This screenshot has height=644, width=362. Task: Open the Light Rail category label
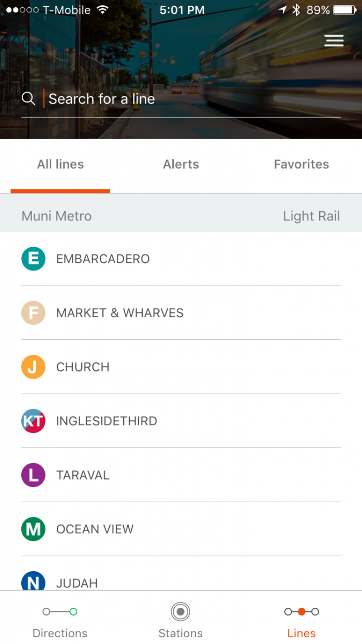pyautogui.click(x=311, y=216)
